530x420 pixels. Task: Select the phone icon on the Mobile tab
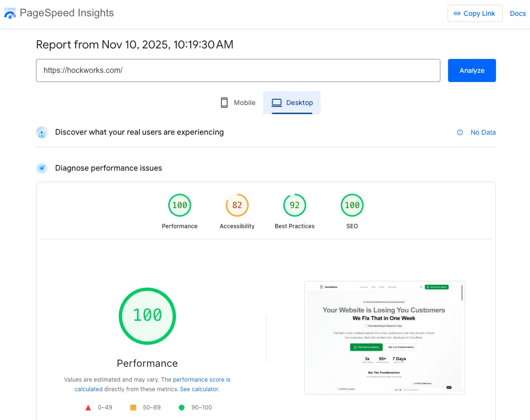click(223, 102)
